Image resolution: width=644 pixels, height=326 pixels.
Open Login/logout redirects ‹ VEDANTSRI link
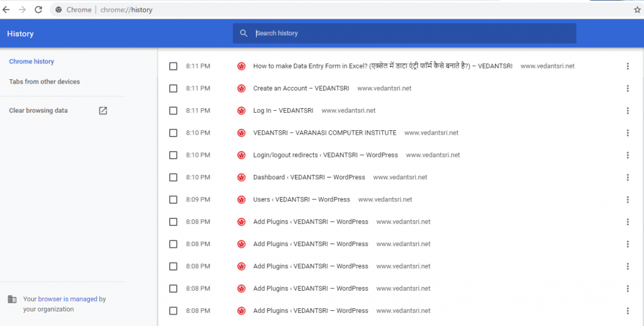(x=325, y=155)
